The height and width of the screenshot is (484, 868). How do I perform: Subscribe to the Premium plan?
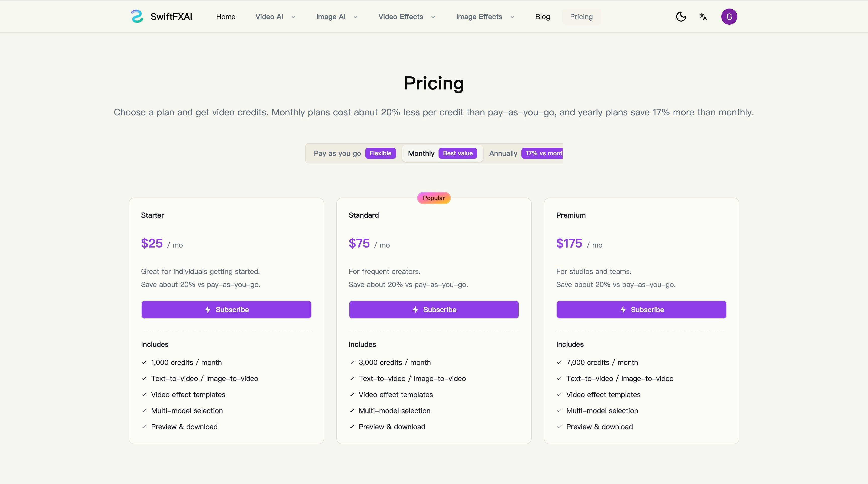641,309
